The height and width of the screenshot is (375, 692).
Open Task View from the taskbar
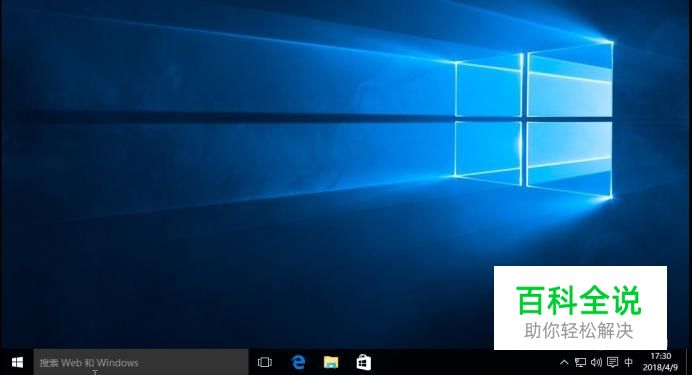[x=265, y=362]
